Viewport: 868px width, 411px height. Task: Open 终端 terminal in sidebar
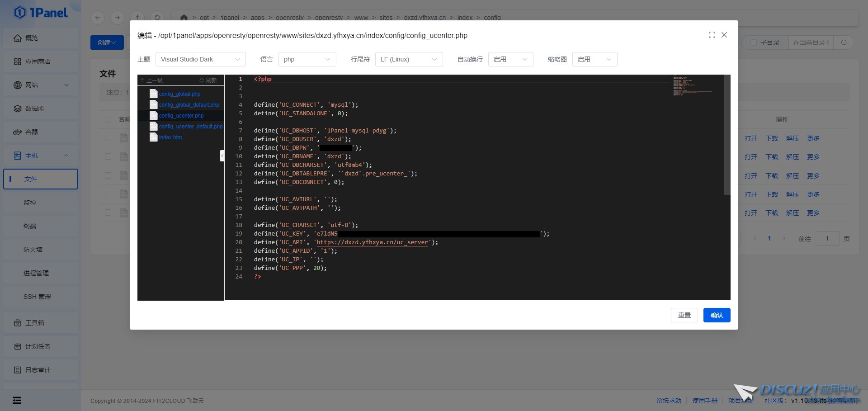pyautogui.click(x=41, y=226)
